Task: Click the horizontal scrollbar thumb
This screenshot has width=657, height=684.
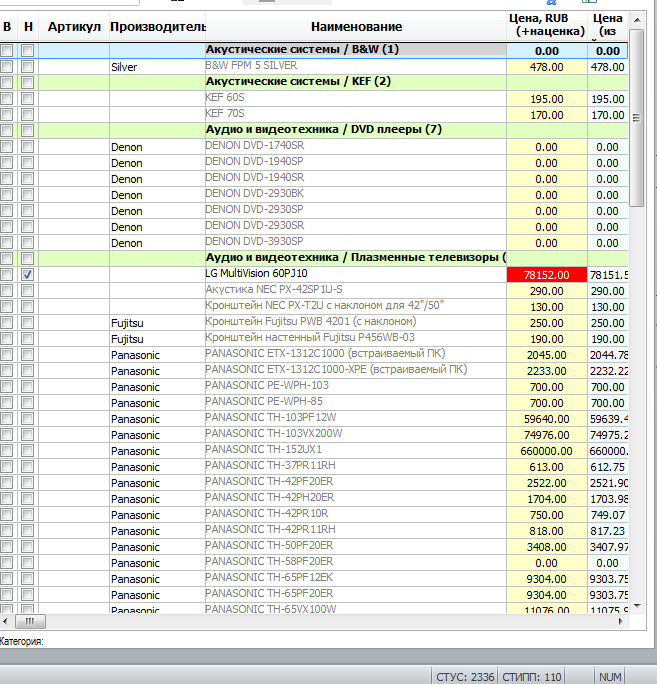Action: click(30, 621)
